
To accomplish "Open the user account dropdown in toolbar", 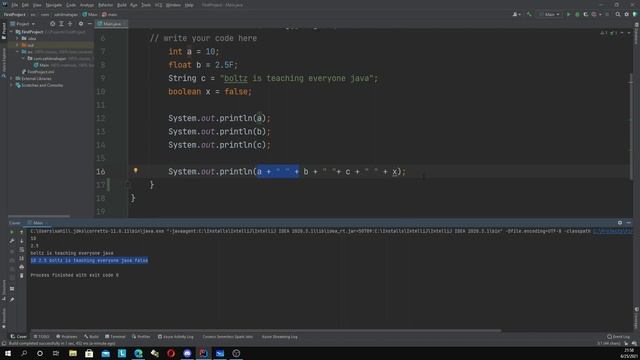I will click(x=516, y=14).
